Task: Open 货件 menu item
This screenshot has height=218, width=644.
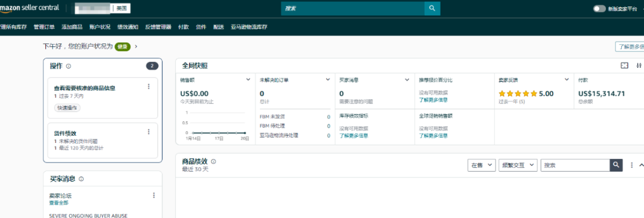Action: click(201, 27)
